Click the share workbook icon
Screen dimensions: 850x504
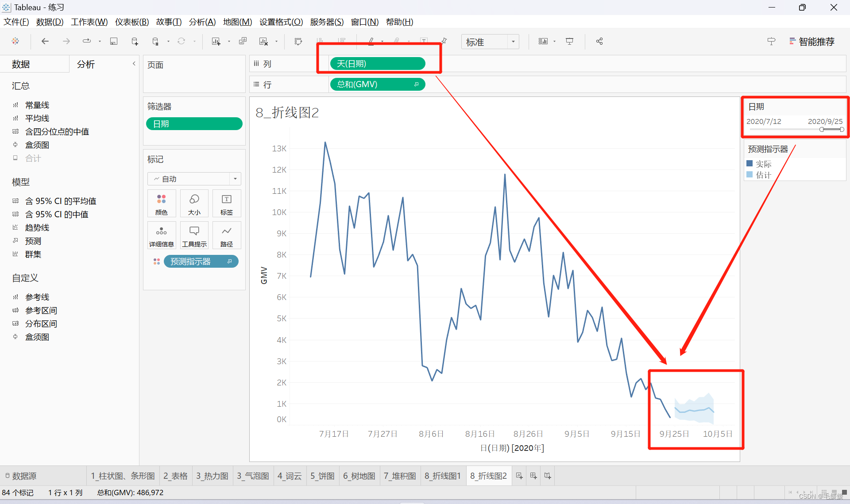pos(599,41)
